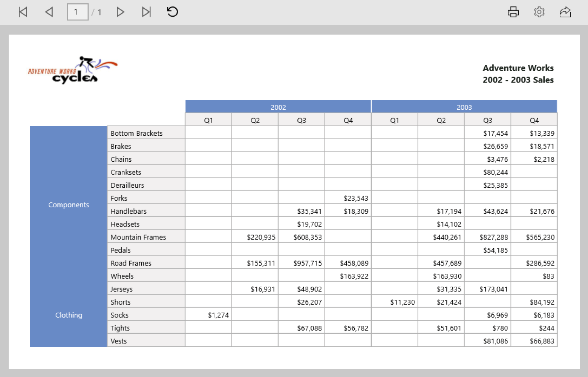Open the export/share report icon
This screenshot has width=588, height=377.
click(565, 12)
